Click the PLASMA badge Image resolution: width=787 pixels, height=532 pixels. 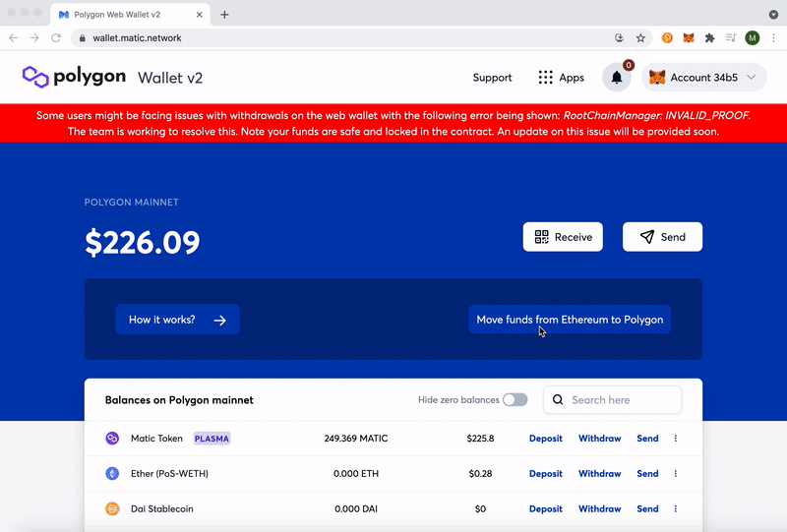click(x=212, y=439)
